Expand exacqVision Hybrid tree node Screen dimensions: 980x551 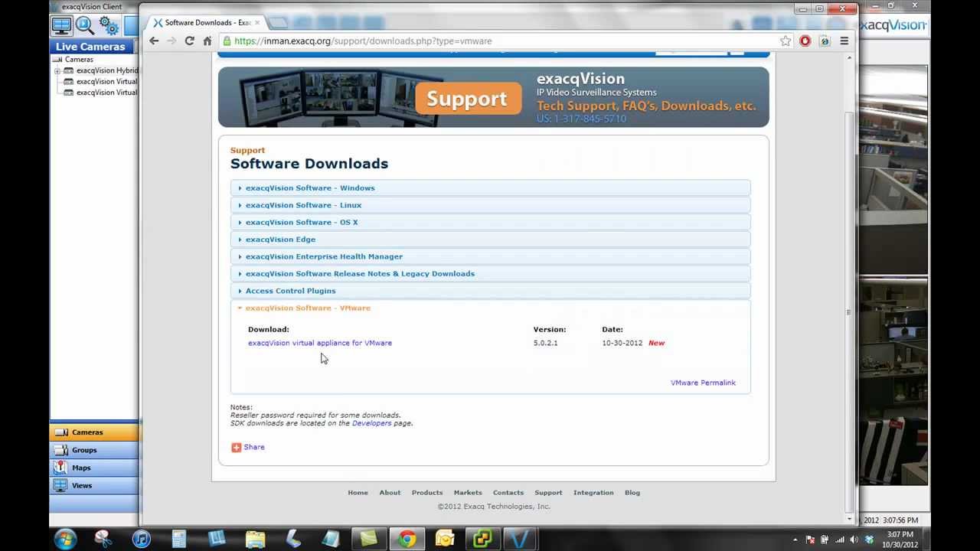click(57, 70)
